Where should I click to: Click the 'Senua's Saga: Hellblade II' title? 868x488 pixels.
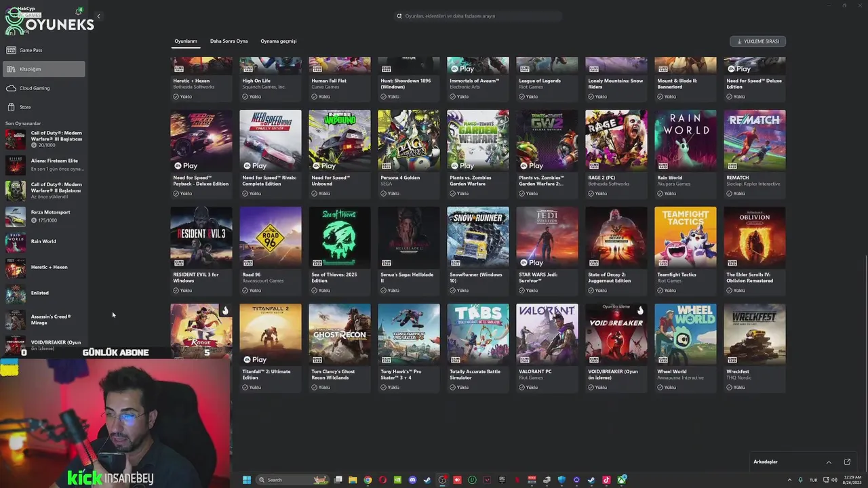[406, 278]
